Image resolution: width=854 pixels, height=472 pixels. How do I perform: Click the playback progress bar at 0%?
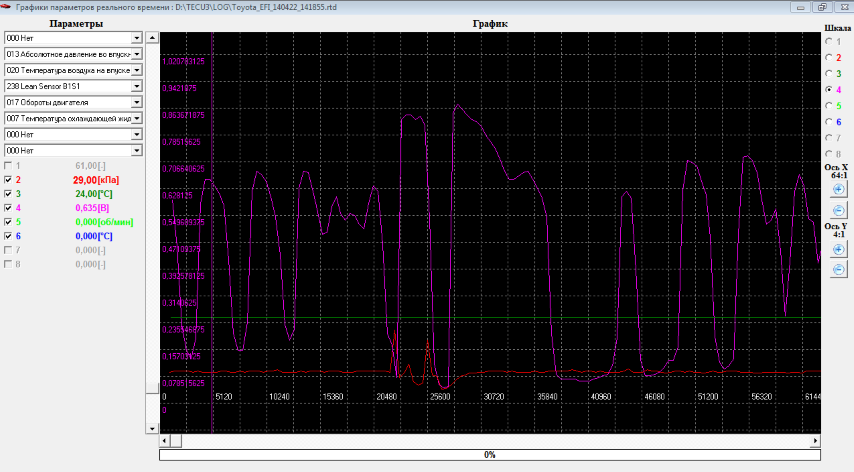pos(489,455)
